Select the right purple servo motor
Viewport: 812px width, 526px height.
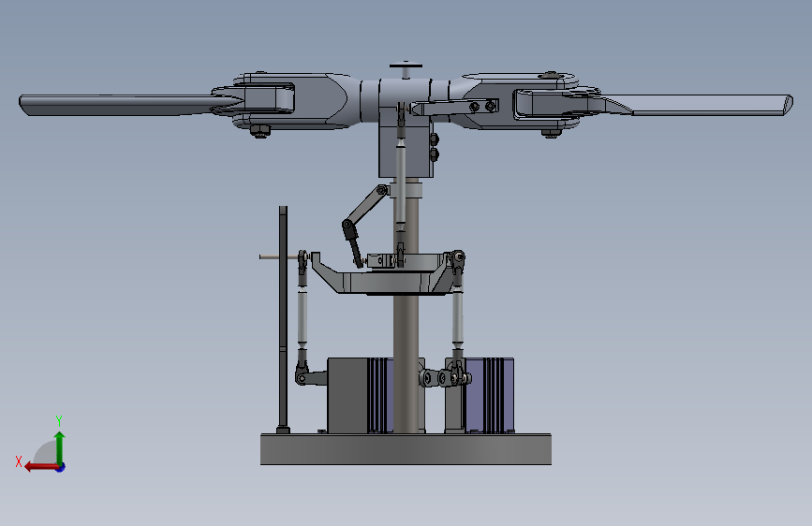click(489, 395)
